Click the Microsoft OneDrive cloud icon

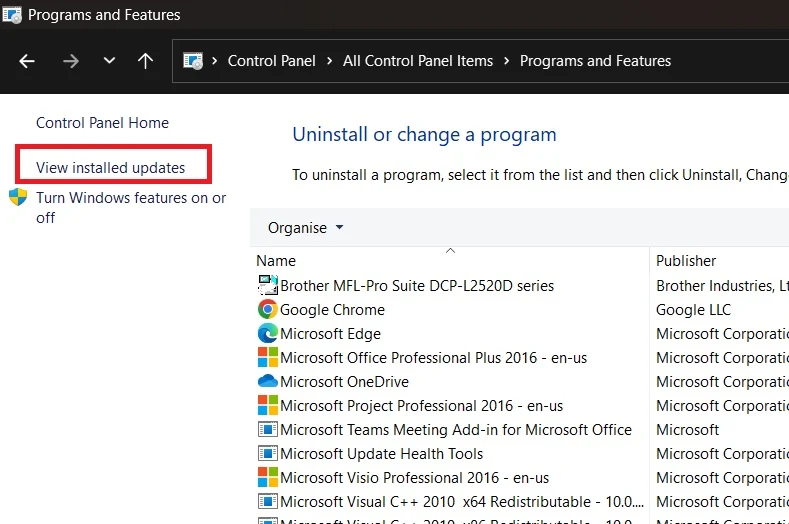point(267,382)
